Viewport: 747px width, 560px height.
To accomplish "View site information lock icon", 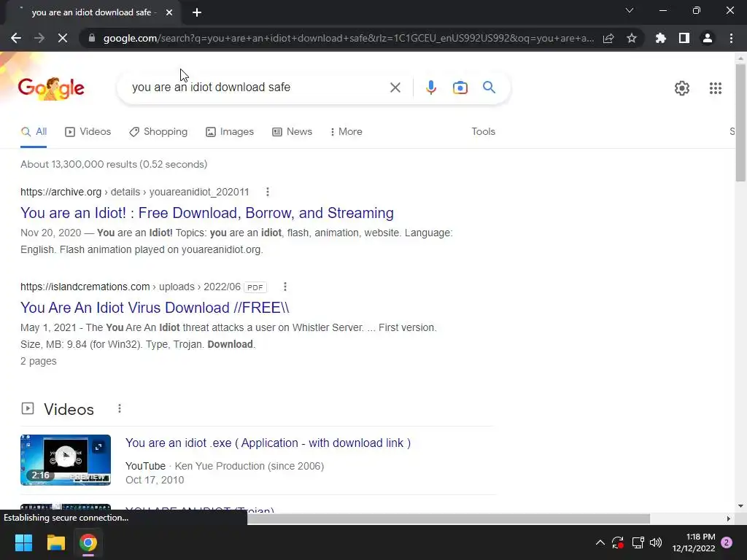I will coord(92,38).
